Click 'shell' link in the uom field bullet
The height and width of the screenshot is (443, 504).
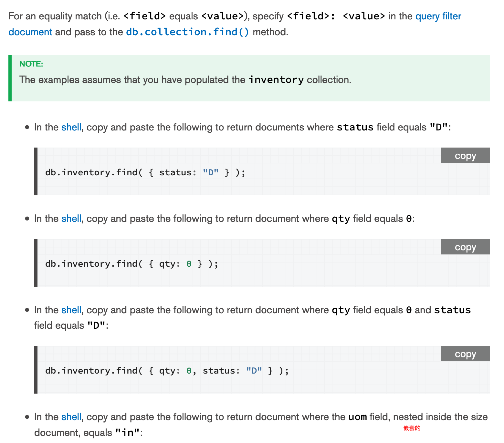[71, 417]
